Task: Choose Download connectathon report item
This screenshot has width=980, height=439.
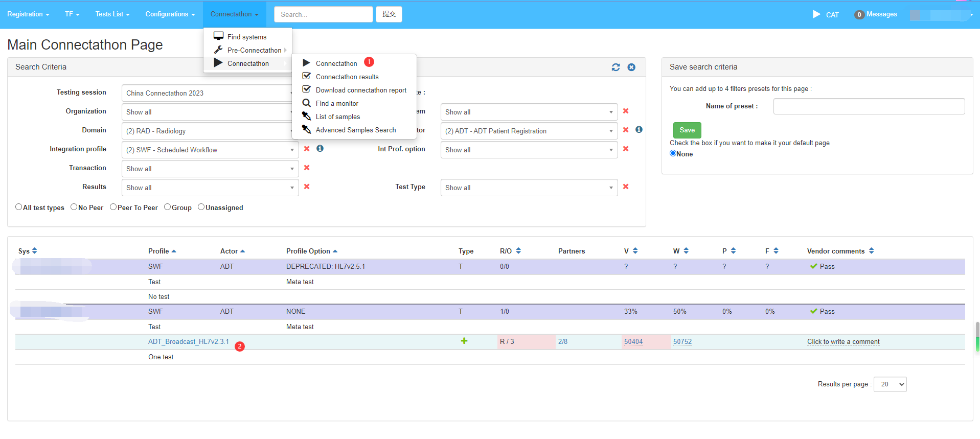Action: (x=354, y=90)
